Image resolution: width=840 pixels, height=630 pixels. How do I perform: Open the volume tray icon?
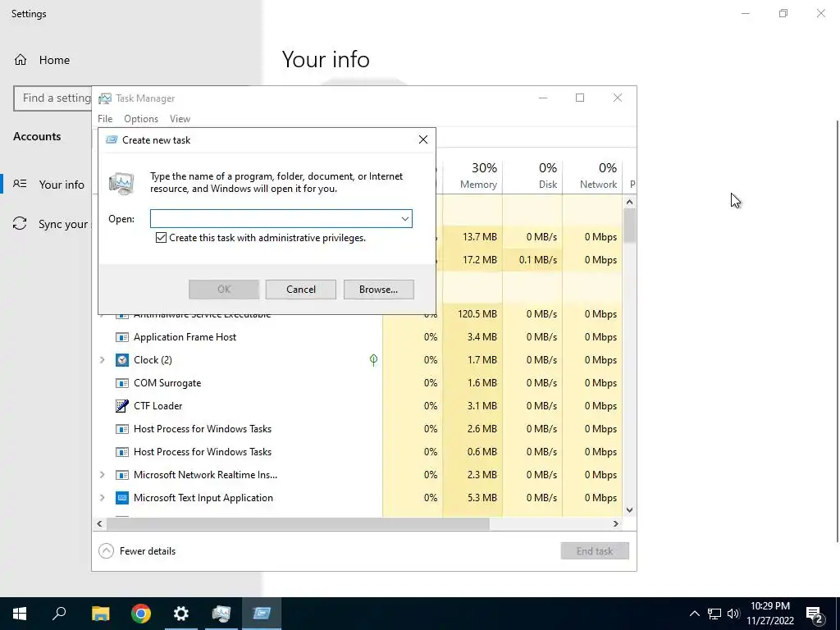(733, 614)
